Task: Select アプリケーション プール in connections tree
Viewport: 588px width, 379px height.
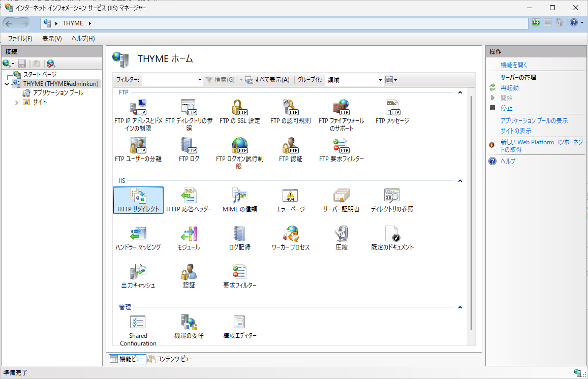Action: (x=58, y=93)
